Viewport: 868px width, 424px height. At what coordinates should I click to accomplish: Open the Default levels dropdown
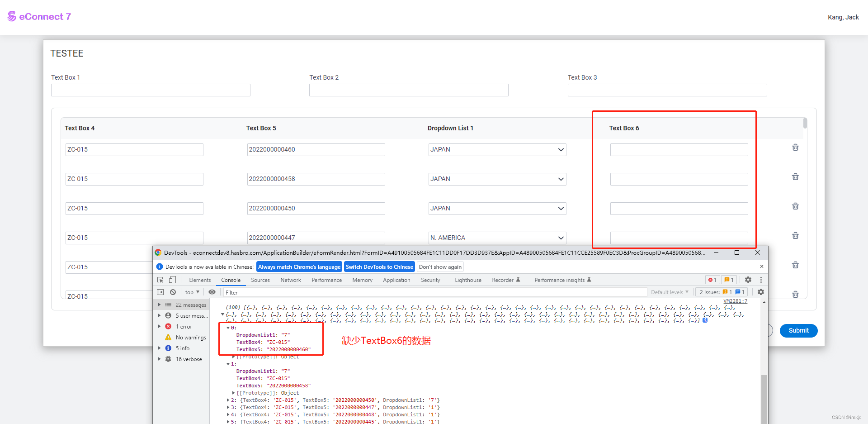point(669,292)
